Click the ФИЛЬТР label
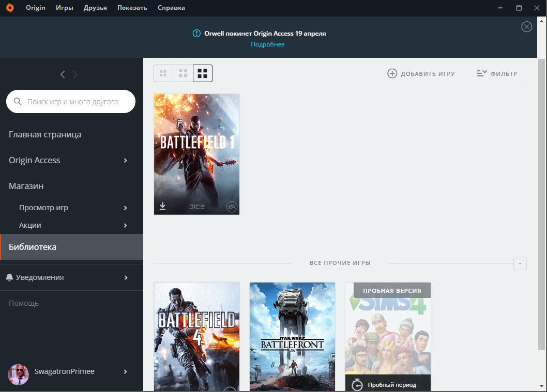The image size is (547, 392). [x=504, y=74]
